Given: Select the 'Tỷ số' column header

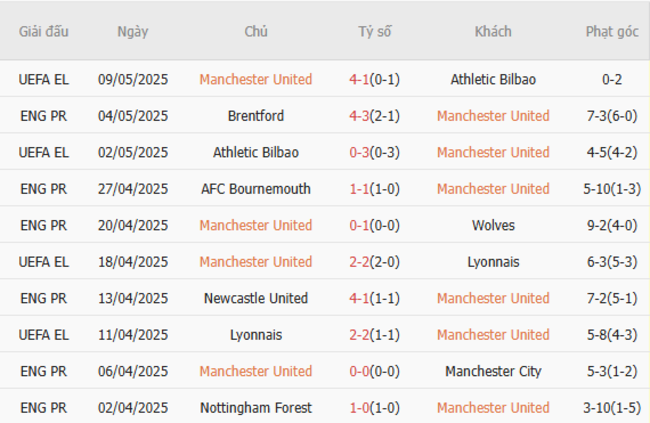Looking at the screenshot, I should tap(375, 31).
